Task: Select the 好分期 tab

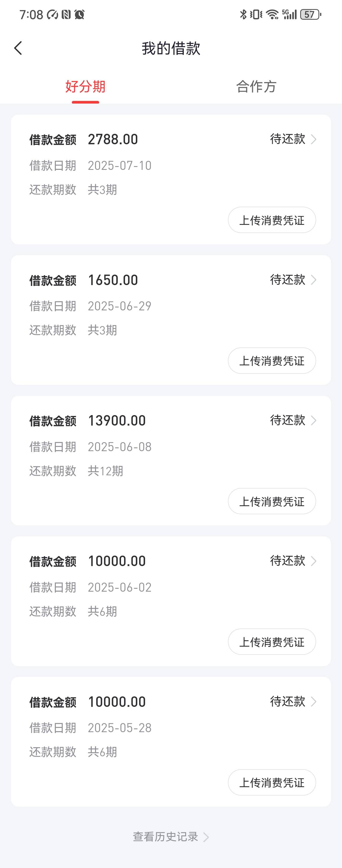Action: click(x=85, y=87)
